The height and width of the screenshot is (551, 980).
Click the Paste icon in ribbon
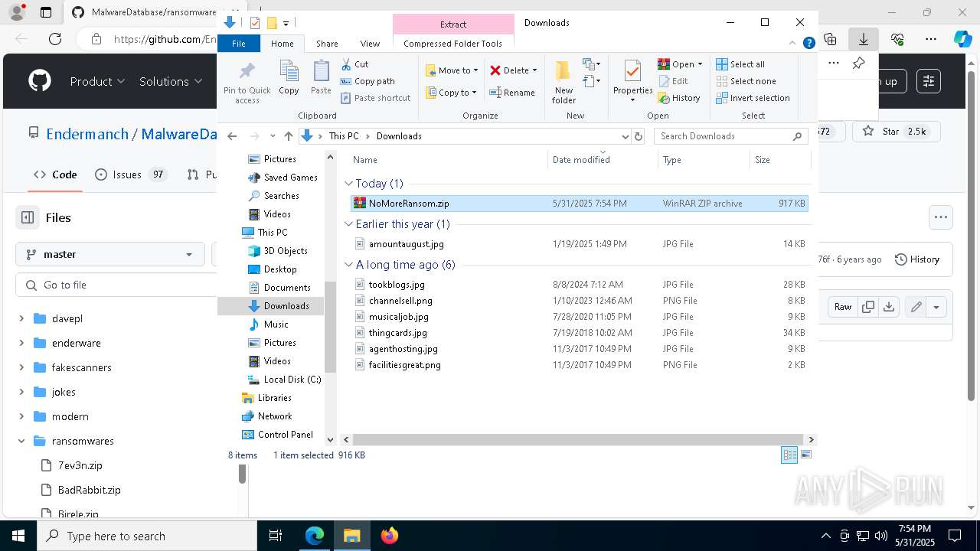tap(321, 78)
